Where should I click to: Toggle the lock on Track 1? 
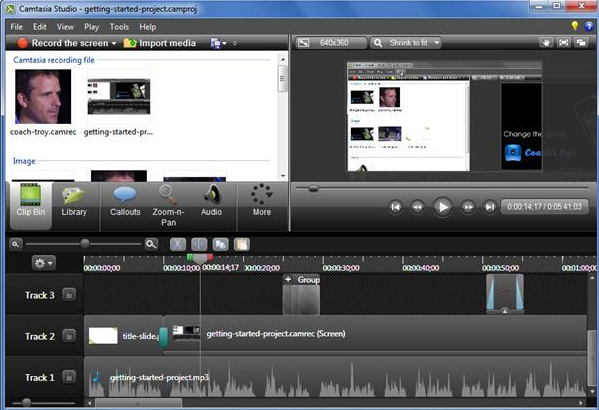coord(69,377)
